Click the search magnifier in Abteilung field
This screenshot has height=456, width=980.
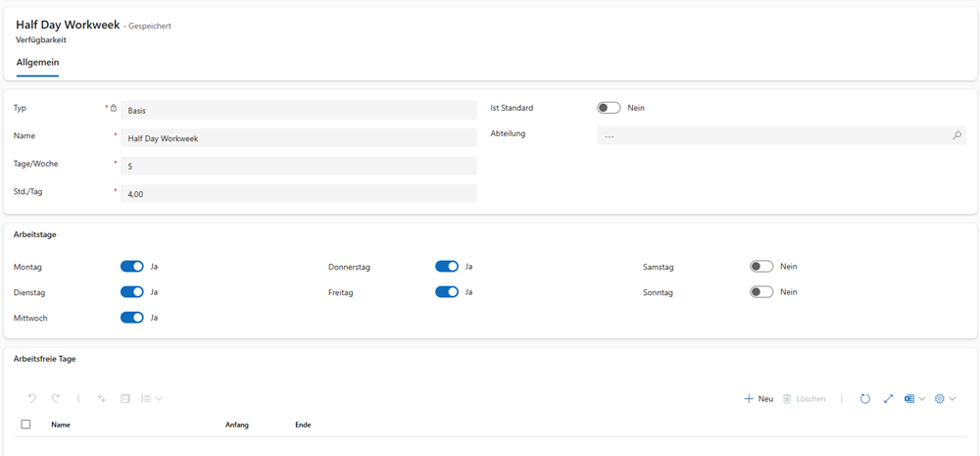[x=956, y=136]
